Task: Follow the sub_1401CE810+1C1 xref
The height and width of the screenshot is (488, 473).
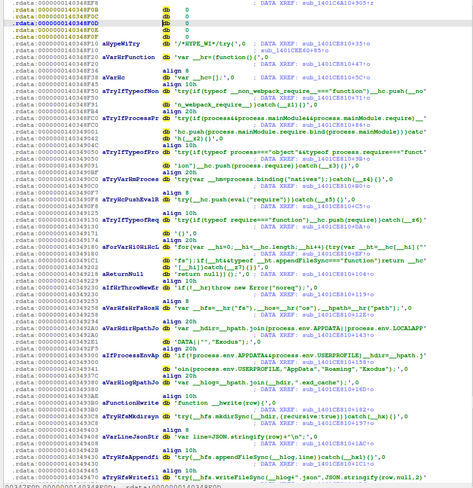Action: [x=338, y=464]
